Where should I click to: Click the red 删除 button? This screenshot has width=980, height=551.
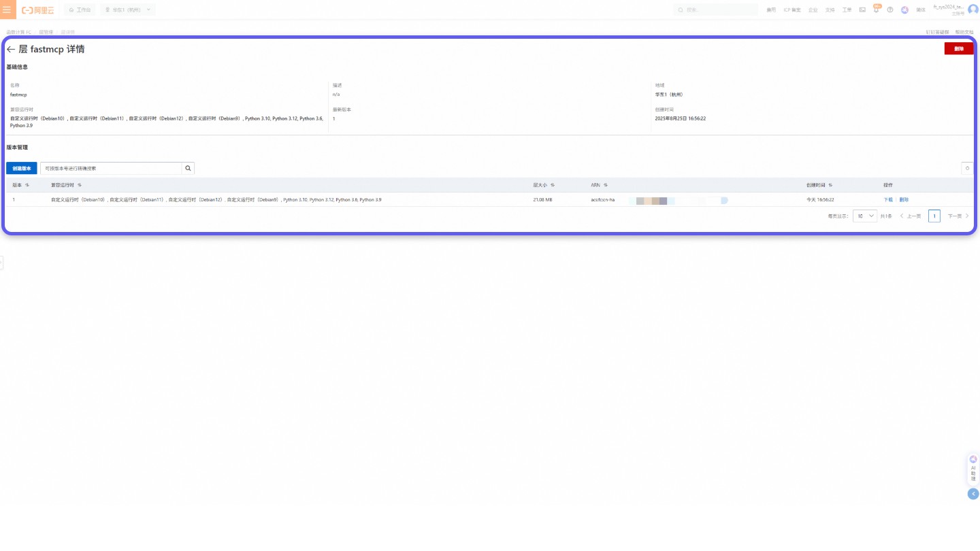[x=958, y=48]
